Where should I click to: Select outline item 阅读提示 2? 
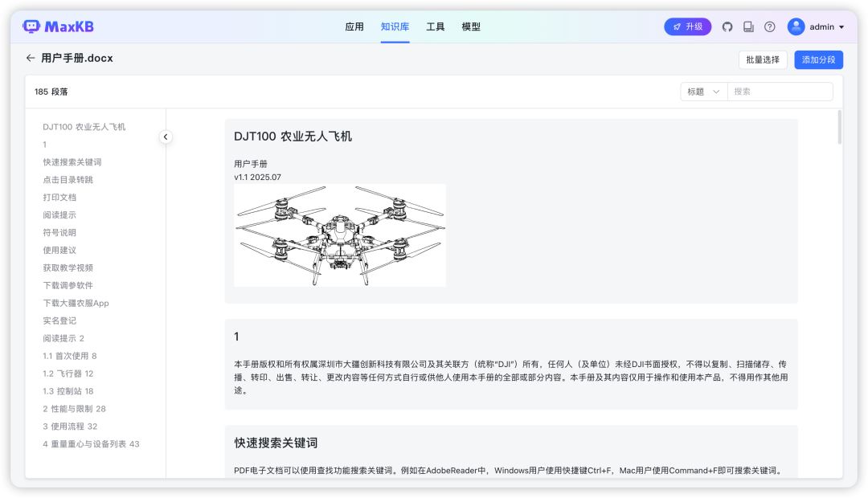click(63, 338)
